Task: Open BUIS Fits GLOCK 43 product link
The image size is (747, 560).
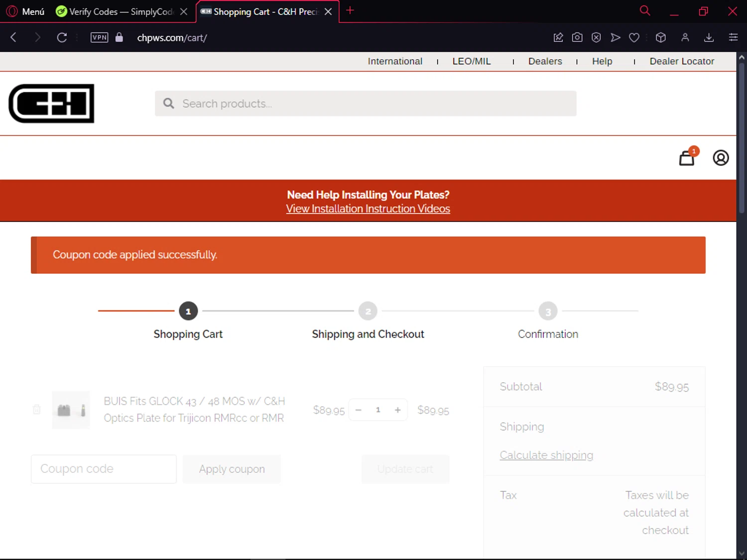Action: tap(194, 410)
